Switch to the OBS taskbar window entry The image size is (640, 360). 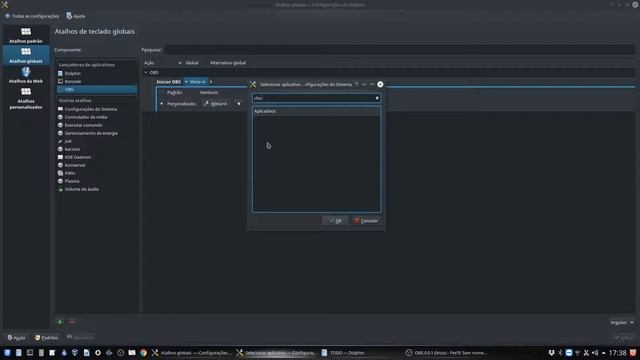[447, 353]
